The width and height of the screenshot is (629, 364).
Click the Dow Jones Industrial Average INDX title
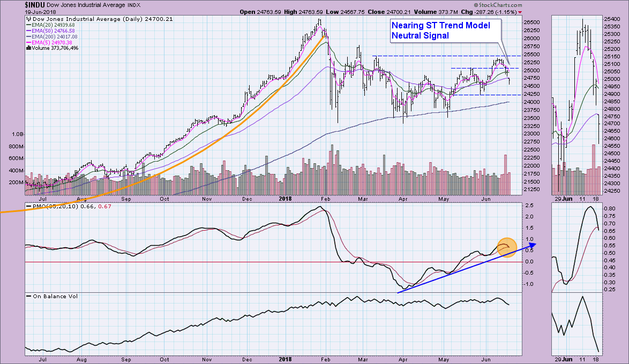point(93,5)
